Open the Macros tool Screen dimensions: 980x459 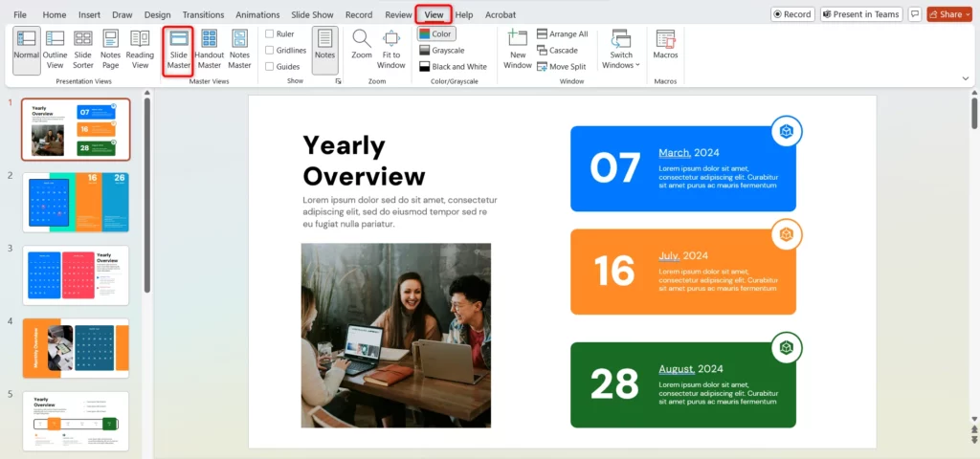click(x=665, y=50)
